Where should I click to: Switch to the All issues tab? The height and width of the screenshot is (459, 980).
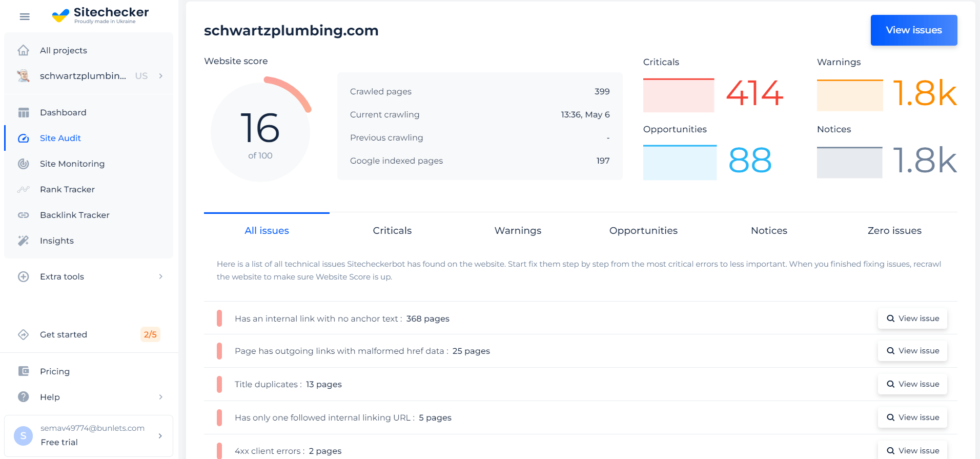click(x=267, y=231)
